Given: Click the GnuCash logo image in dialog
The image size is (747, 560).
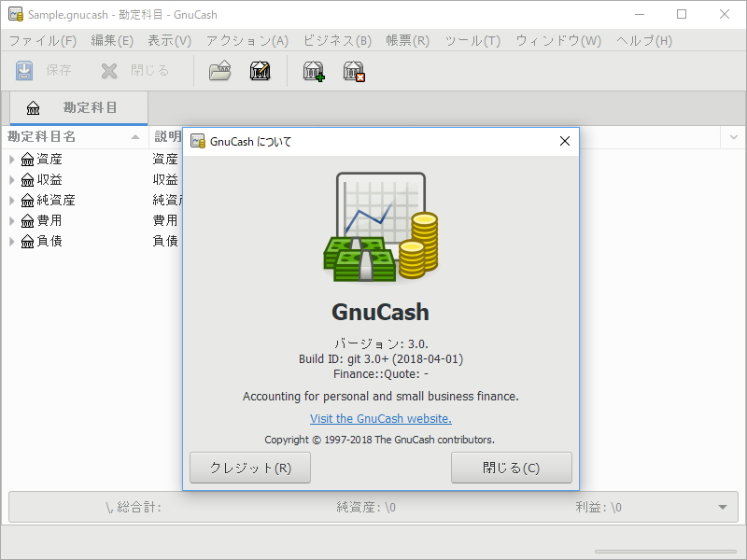Looking at the screenshot, I should [381, 227].
